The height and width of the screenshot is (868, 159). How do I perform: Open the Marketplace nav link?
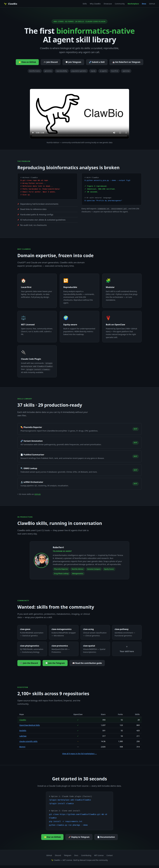point(133,4)
